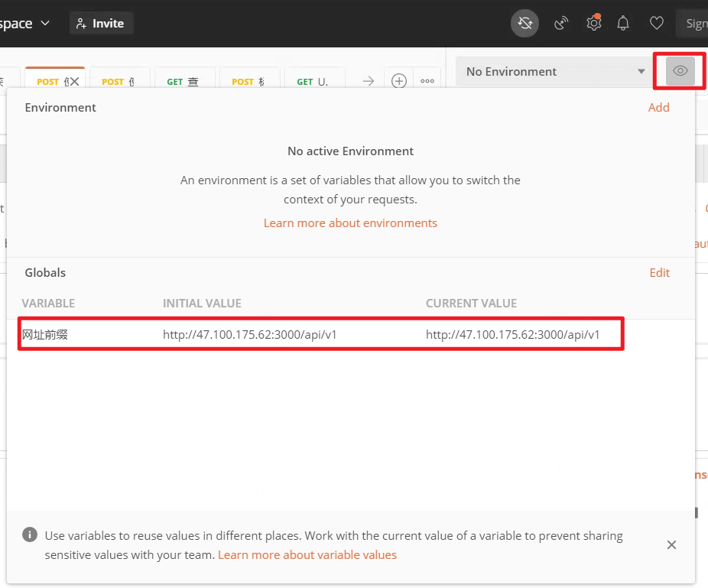Close the active POST request tab
The image size is (708, 588).
point(74,82)
